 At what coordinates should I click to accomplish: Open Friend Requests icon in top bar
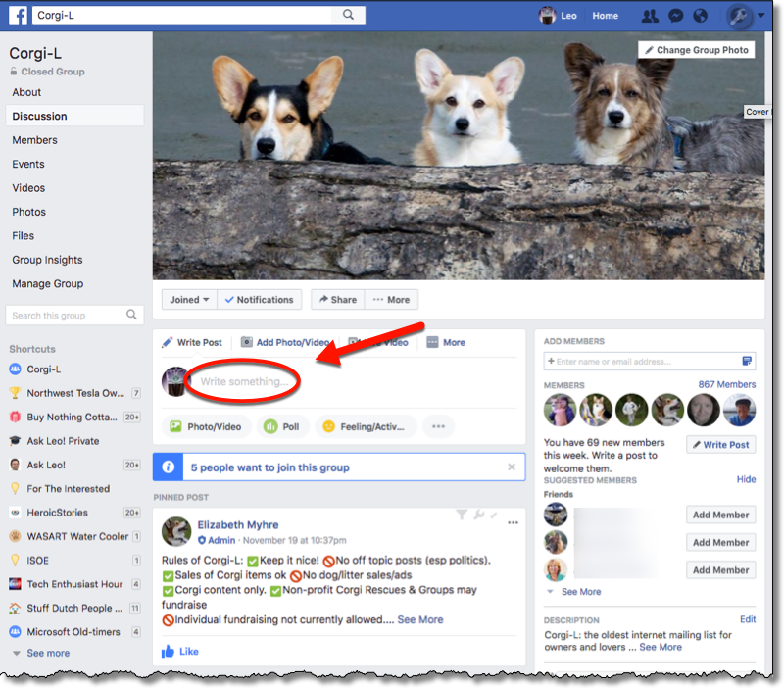(x=650, y=16)
